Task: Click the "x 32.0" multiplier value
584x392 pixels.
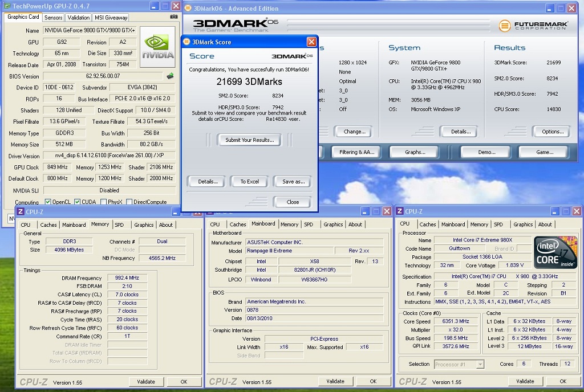Action: (456, 329)
